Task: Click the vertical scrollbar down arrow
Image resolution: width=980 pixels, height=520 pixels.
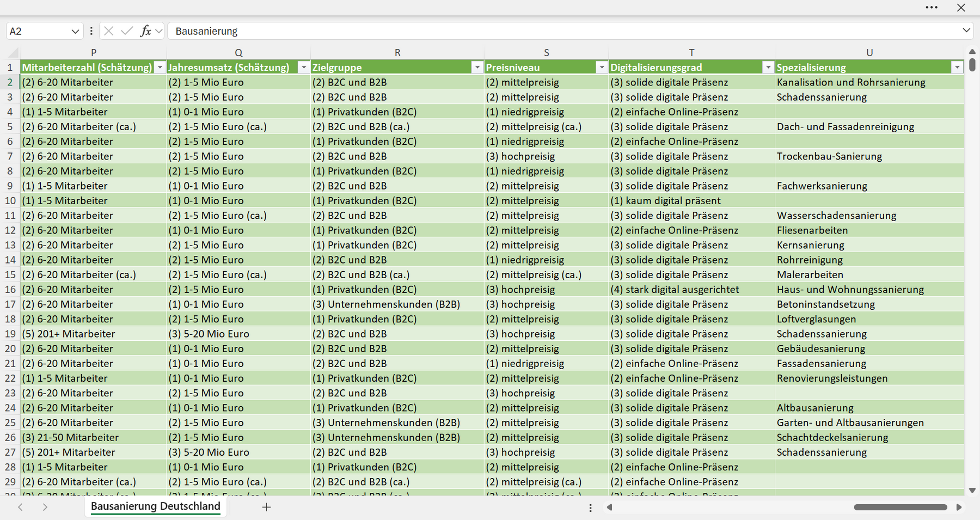Action: click(972, 490)
